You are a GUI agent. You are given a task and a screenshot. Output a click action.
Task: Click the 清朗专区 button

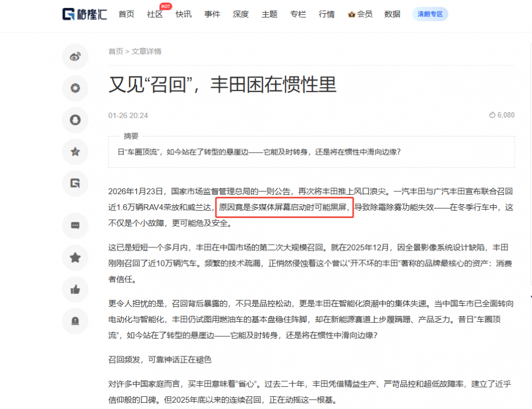pos(430,14)
